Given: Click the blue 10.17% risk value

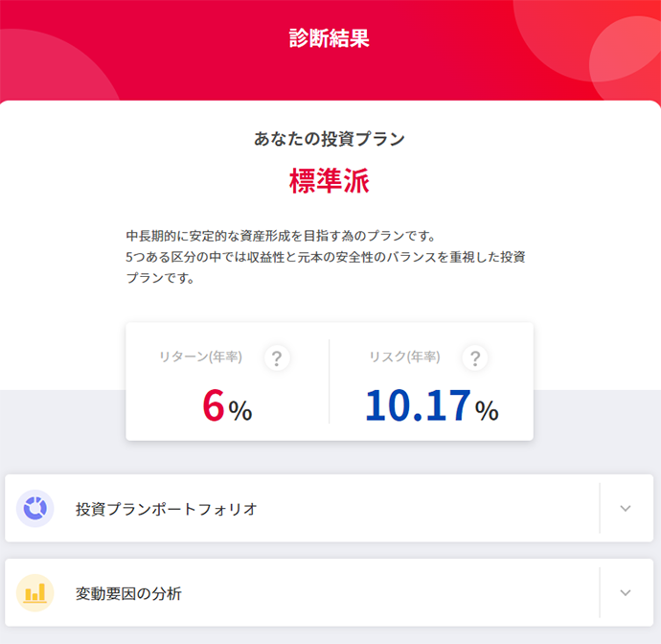Looking at the screenshot, I should 431,406.
